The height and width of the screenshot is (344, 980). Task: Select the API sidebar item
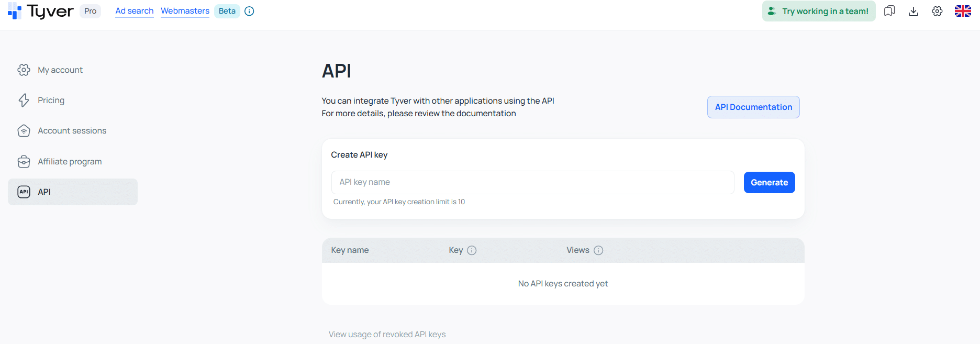point(73,192)
